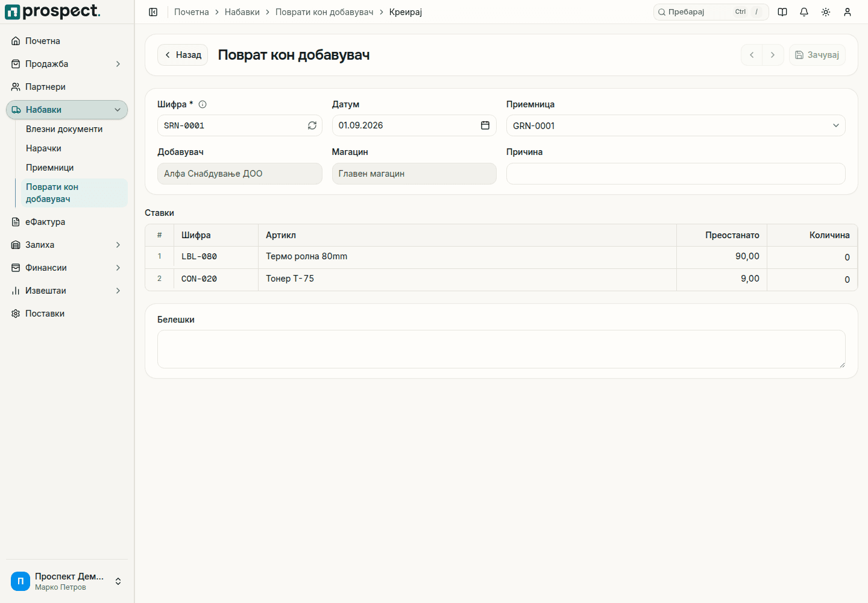Viewport: 868px width, 603px height.
Task: Go to previous record arrow
Action: tap(752, 55)
